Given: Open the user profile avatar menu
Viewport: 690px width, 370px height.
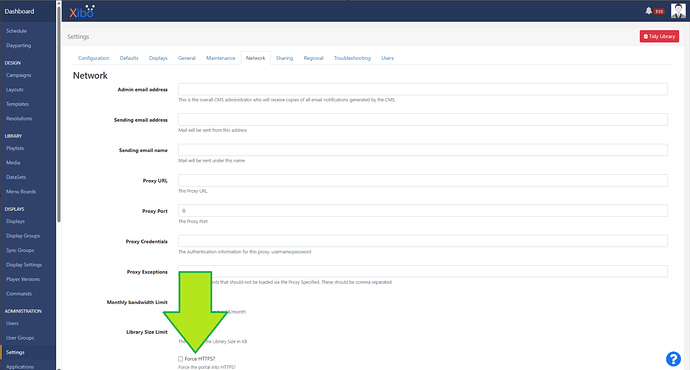Looking at the screenshot, I should [678, 11].
